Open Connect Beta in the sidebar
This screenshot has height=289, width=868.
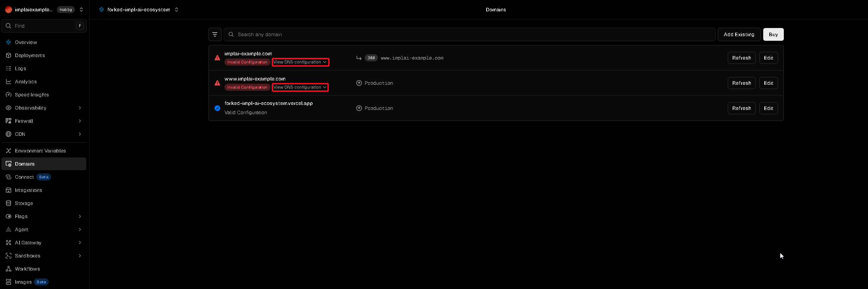coord(44,177)
